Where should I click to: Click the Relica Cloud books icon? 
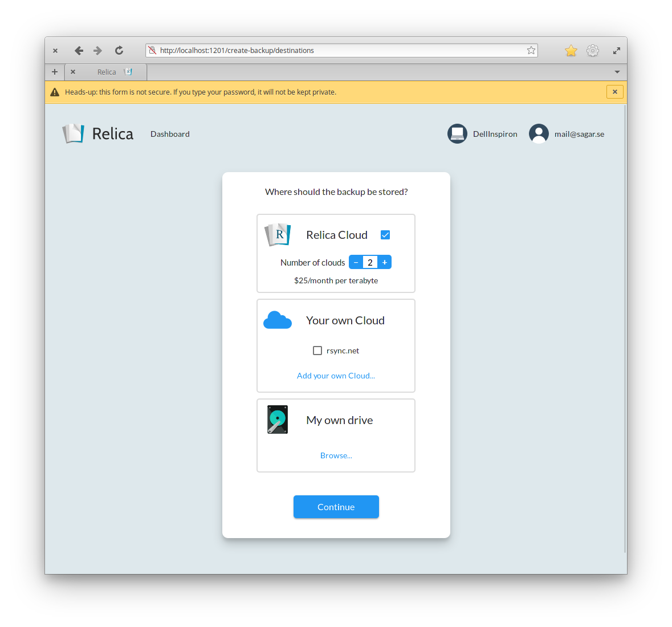tap(278, 235)
